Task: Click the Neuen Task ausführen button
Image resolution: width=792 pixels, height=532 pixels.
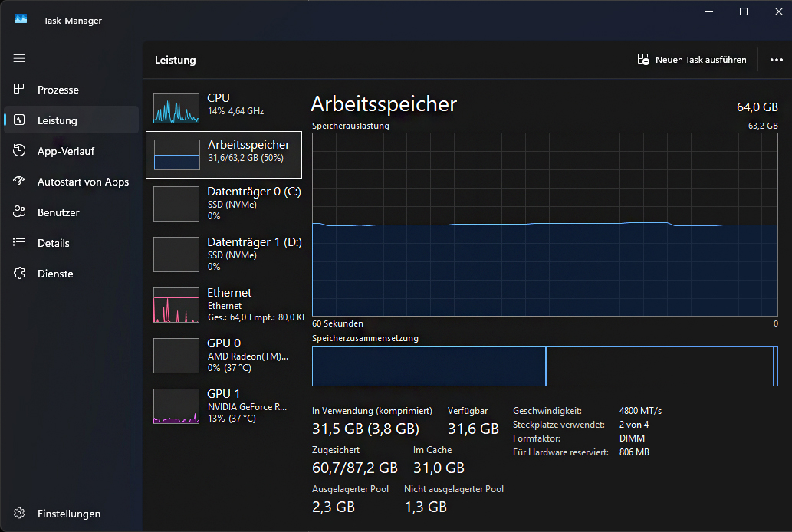Action: (x=691, y=59)
